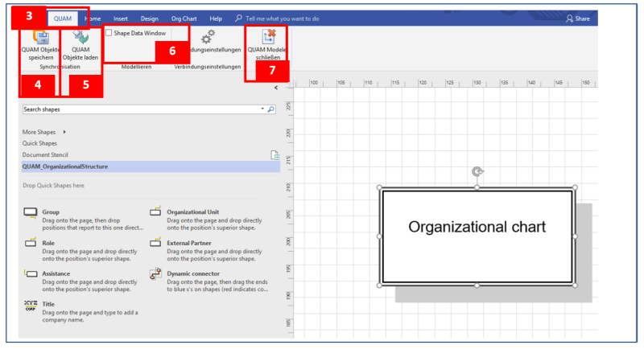This screenshot has height=349, width=644.
Task: Enable the Shape Data Window checkbox
Action: click(109, 33)
